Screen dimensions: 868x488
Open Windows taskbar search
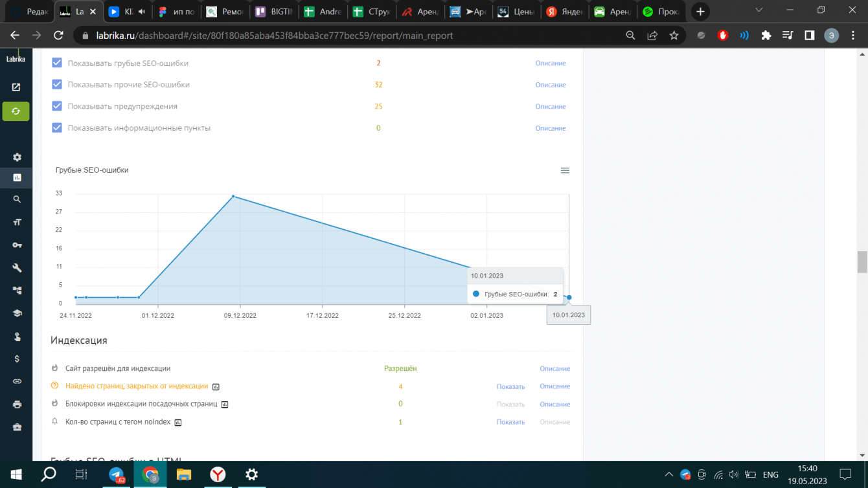point(49,474)
